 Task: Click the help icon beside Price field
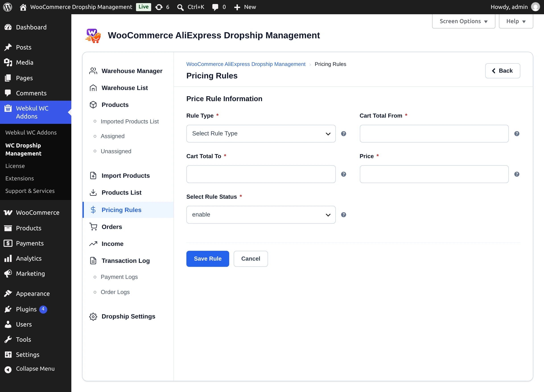(x=517, y=174)
